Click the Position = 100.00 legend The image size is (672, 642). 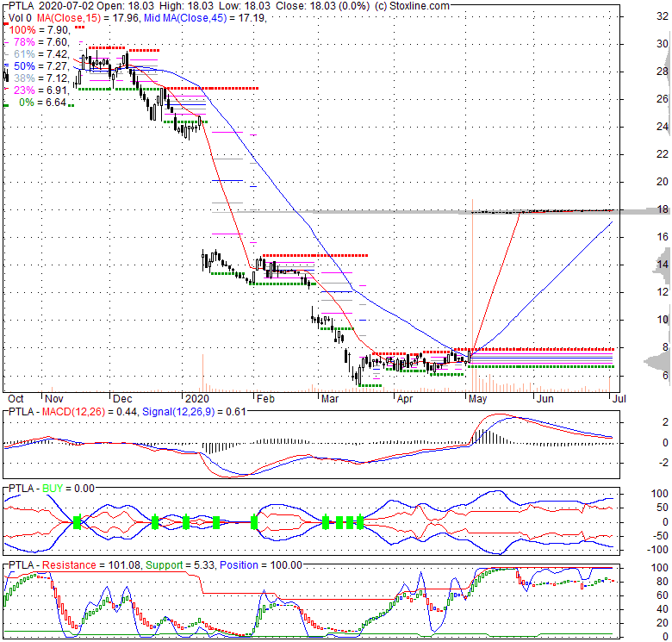(x=261, y=565)
